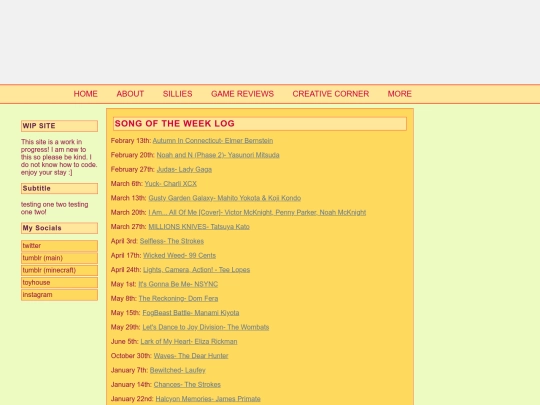This screenshot has width=540, height=405.
Task: Navigate to GAME REVIEWS
Action: [x=242, y=94]
